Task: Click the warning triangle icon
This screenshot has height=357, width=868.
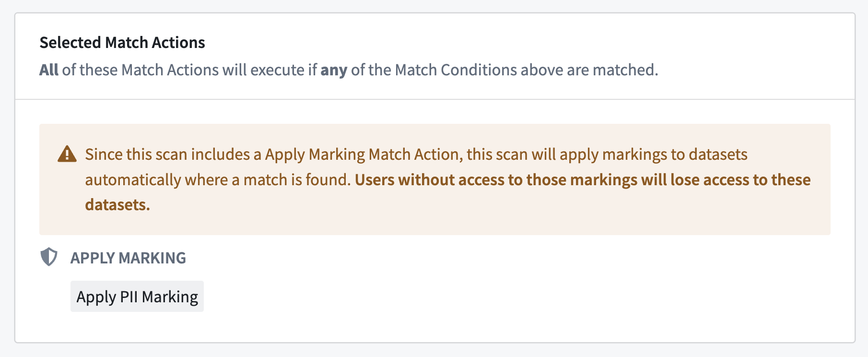Action: pyautogui.click(x=67, y=154)
